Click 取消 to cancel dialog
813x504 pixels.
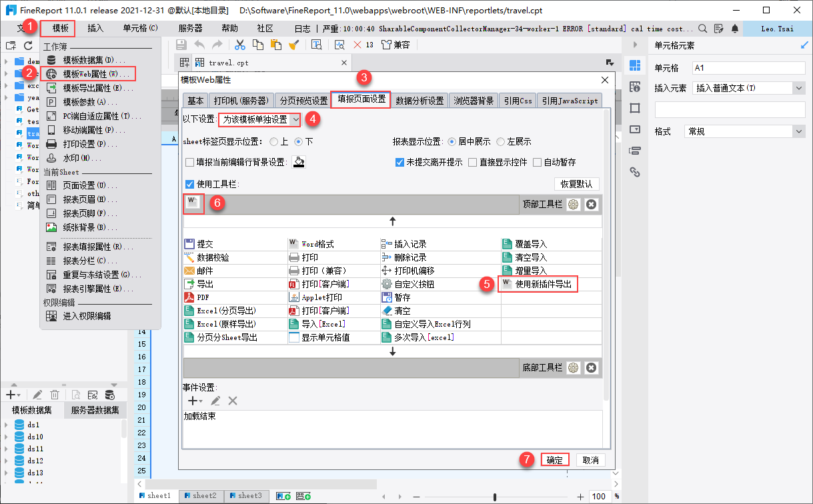point(590,460)
